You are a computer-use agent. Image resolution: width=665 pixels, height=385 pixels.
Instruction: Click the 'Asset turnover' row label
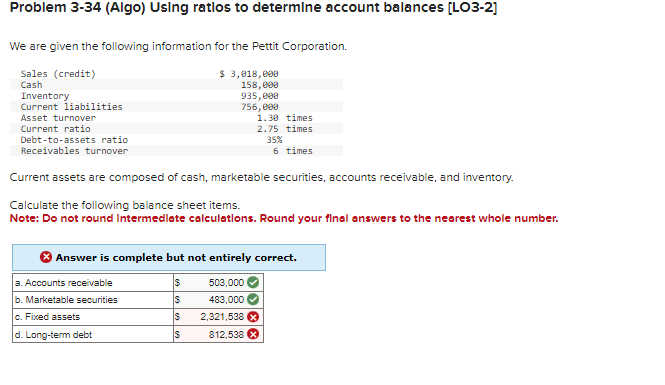[58, 118]
